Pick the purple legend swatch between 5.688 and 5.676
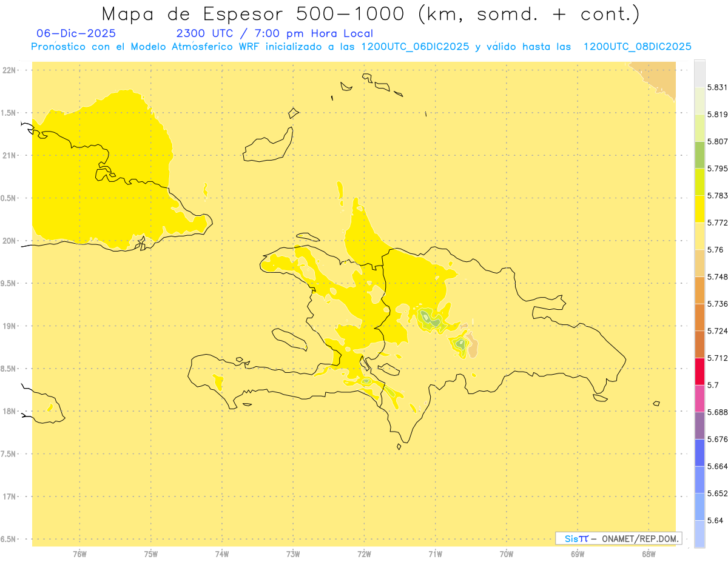This screenshot has width=728, height=562. (699, 426)
